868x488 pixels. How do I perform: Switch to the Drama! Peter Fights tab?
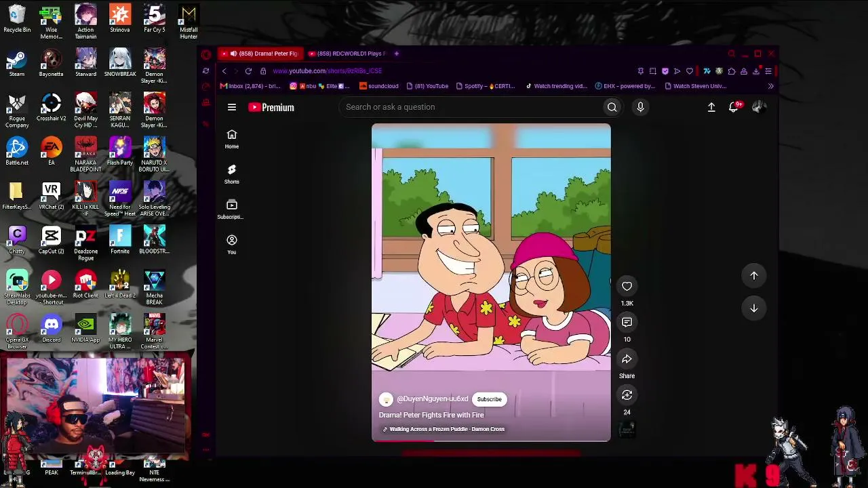pos(261,54)
